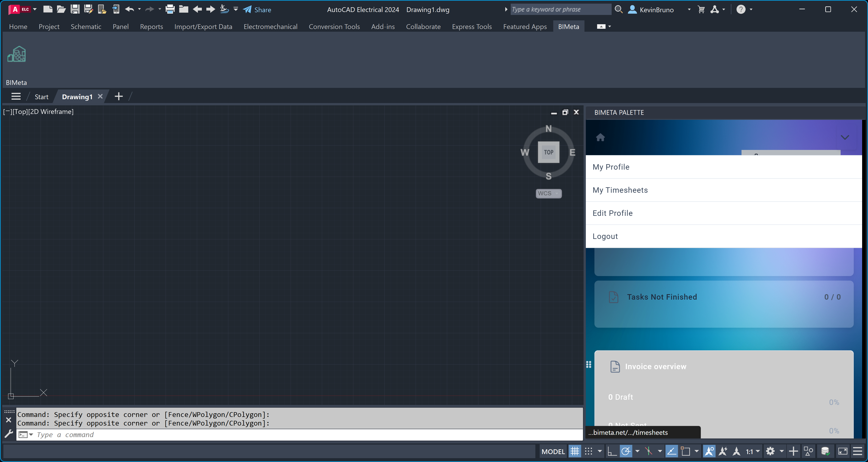Click the isolate objects shapes icon
Image resolution: width=868 pixels, height=462 pixels.
[x=808, y=451]
